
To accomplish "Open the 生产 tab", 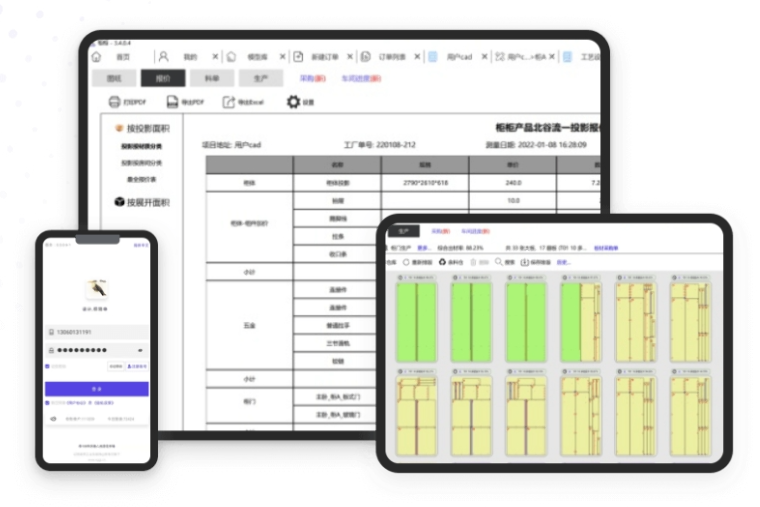I will [260, 78].
